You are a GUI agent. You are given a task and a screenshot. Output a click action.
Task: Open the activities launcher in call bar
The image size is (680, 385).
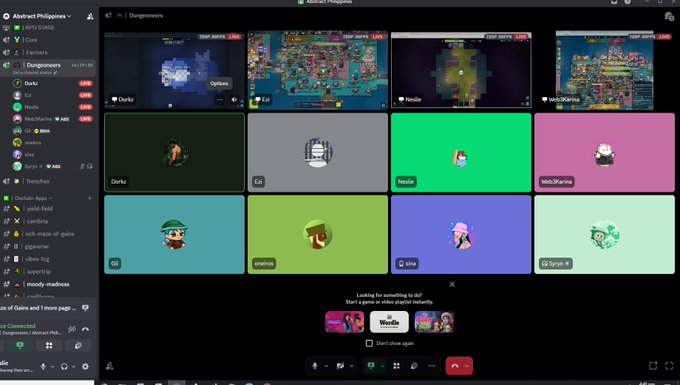(x=396, y=366)
